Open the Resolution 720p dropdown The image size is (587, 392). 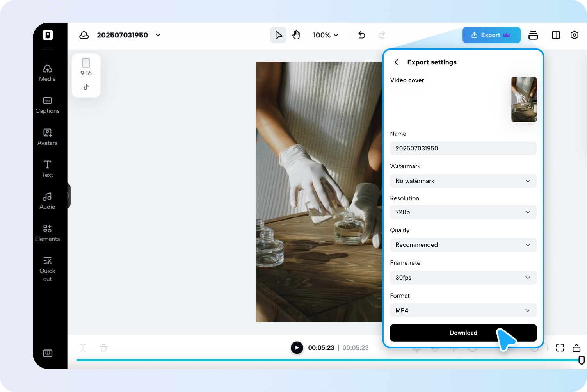(x=463, y=212)
